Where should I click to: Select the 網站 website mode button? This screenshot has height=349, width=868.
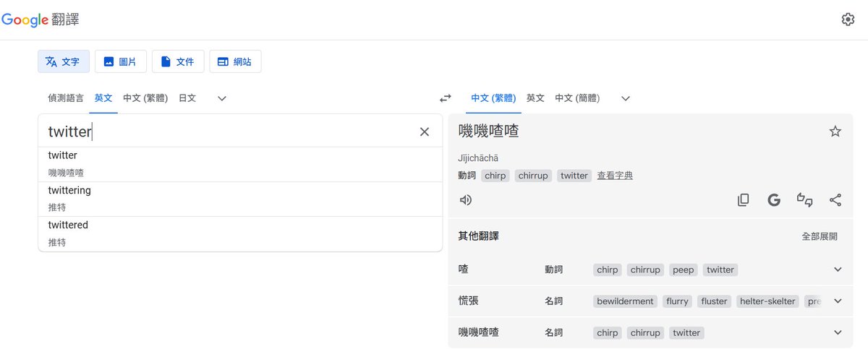pyautogui.click(x=235, y=61)
